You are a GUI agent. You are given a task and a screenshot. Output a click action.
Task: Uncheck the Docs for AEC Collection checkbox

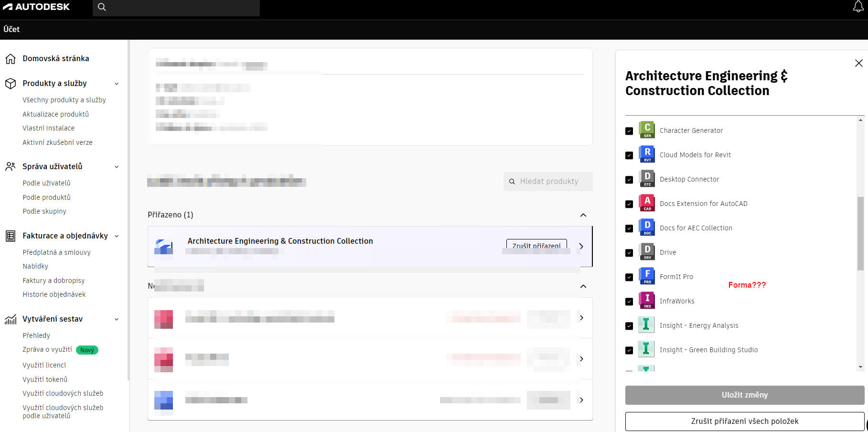(x=629, y=228)
